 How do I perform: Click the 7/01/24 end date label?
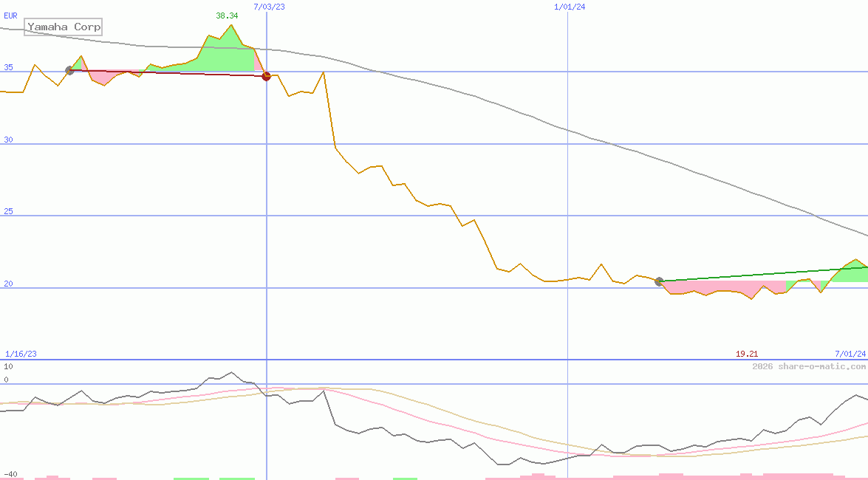click(x=850, y=354)
